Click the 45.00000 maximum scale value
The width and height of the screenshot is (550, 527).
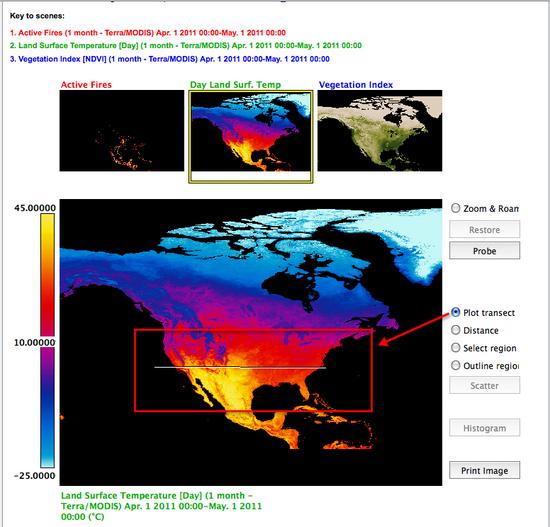pos(35,208)
